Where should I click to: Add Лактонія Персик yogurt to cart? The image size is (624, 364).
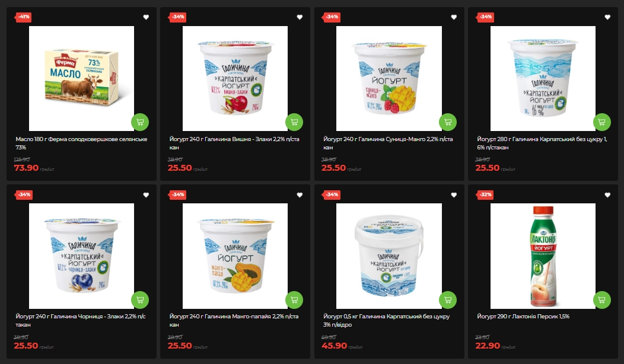(601, 300)
